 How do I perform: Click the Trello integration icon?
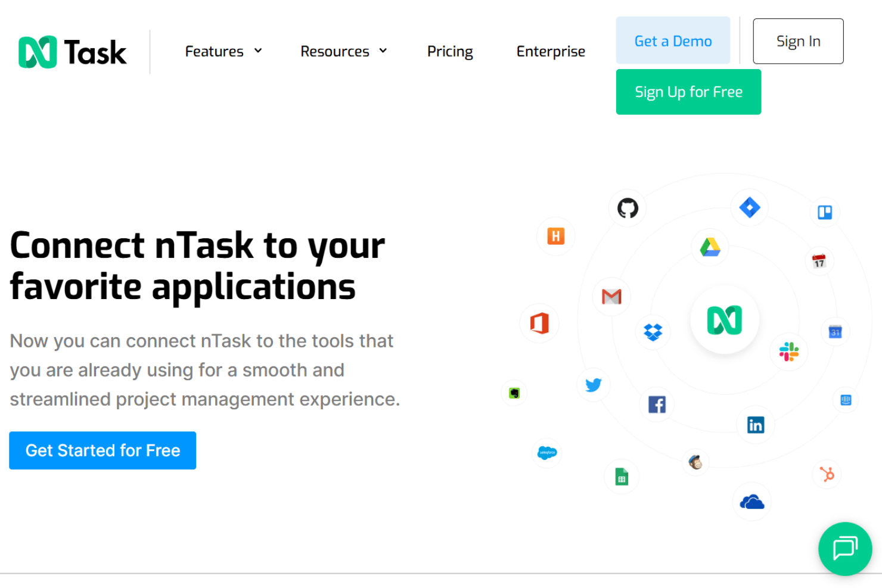coord(825,212)
